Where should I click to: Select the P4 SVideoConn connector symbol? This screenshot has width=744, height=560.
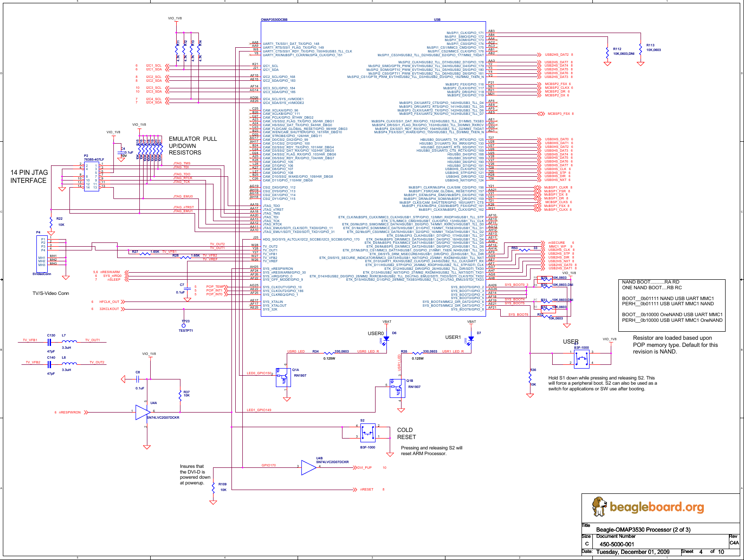click(42, 253)
